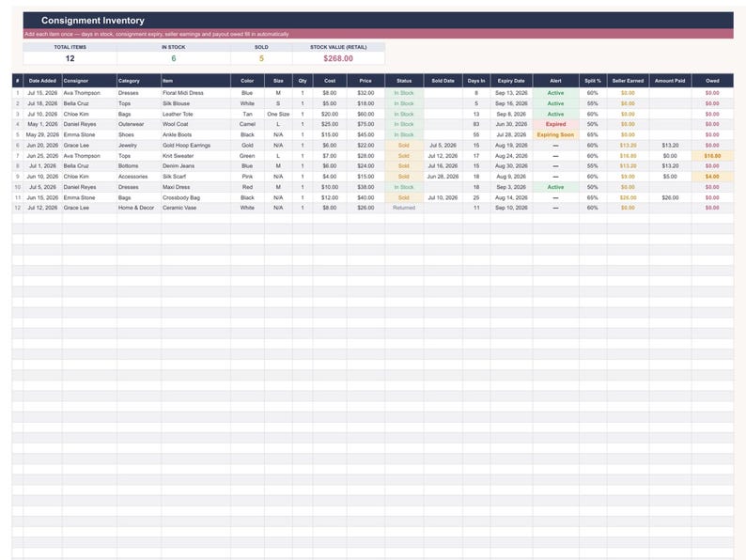
Task: Click the 'Seller Earned' column header
Action: 628,81
